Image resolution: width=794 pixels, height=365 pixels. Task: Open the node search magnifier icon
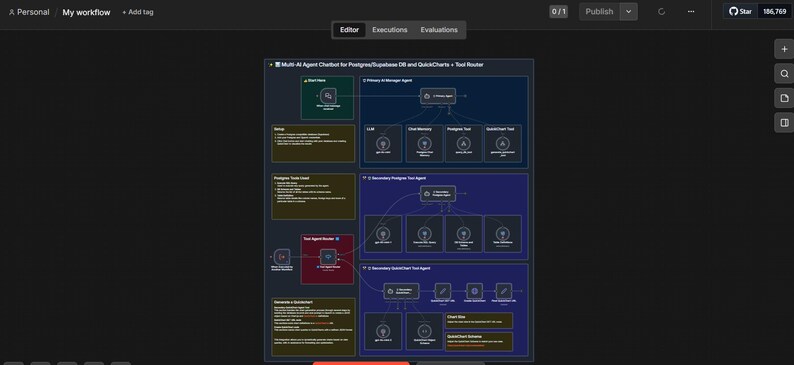(784, 74)
